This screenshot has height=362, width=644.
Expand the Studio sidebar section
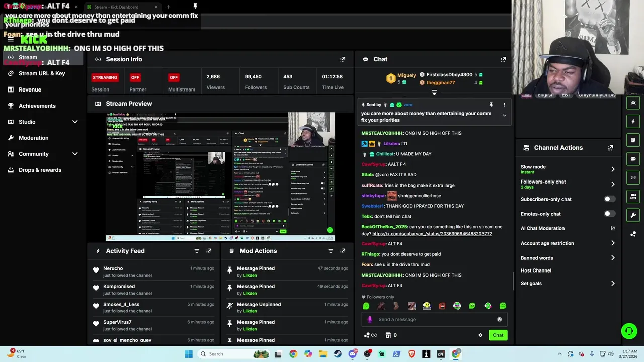click(75, 122)
